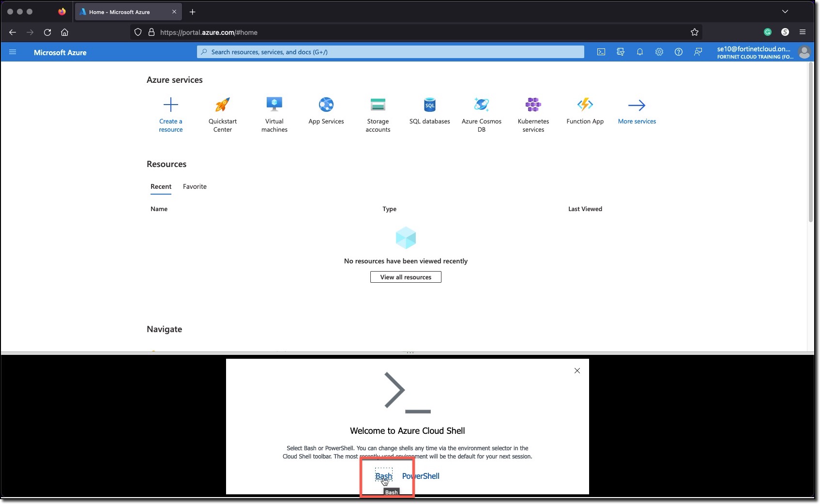Choose PowerShell in the Cloud Shell dialog
The height and width of the screenshot is (504, 820).
(421, 476)
